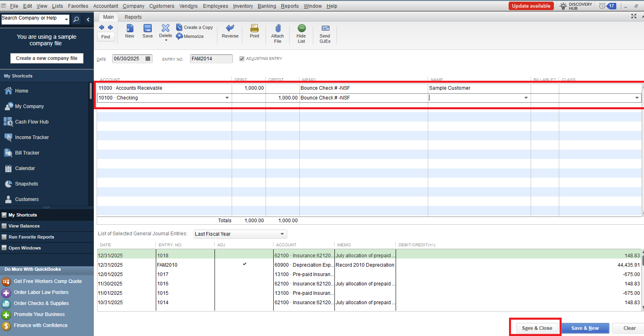Switch to the Reports tab
644x336 pixels.
click(x=133, y=17)
